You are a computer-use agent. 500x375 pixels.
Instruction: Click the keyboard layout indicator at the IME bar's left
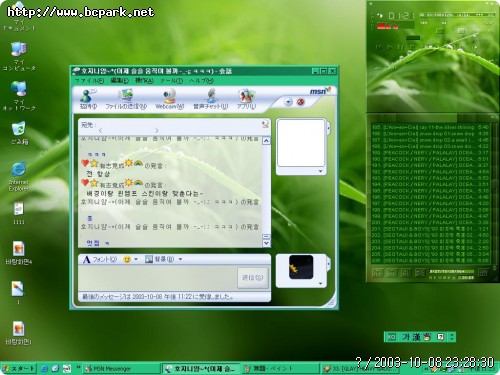coord(391,337)
